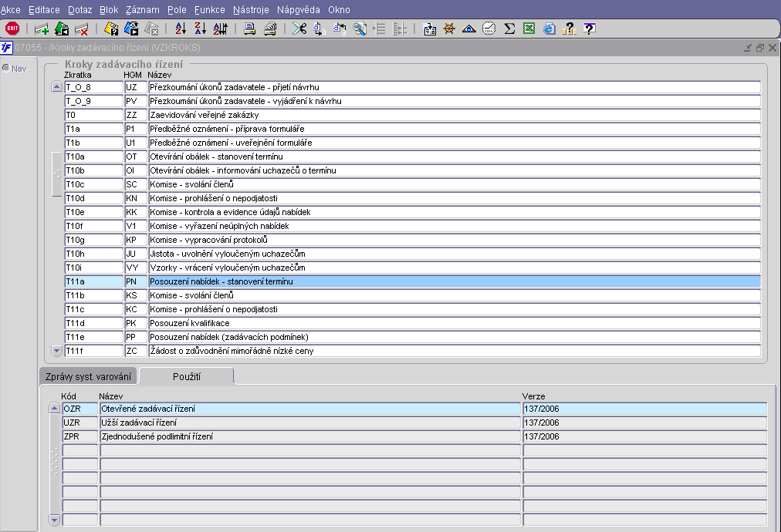
Task: Select the T_O_8 abbreviation field
Action: click(93, 87)
